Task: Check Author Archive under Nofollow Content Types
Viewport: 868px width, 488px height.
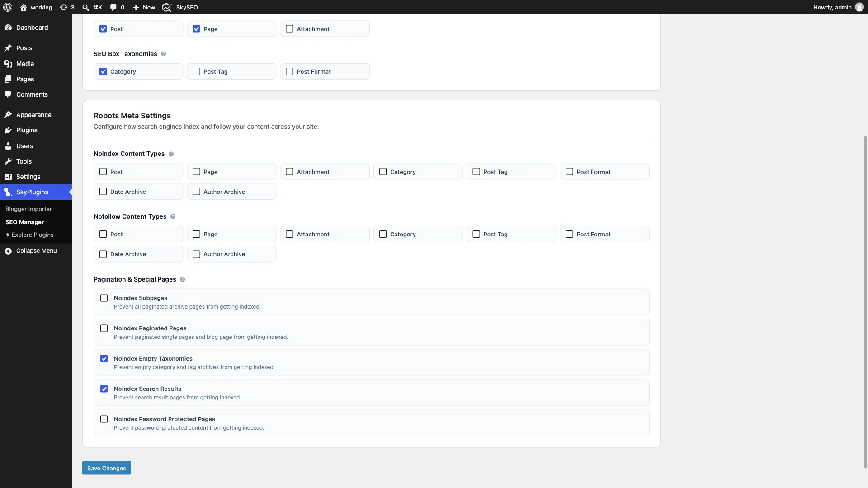Action: 196,254
